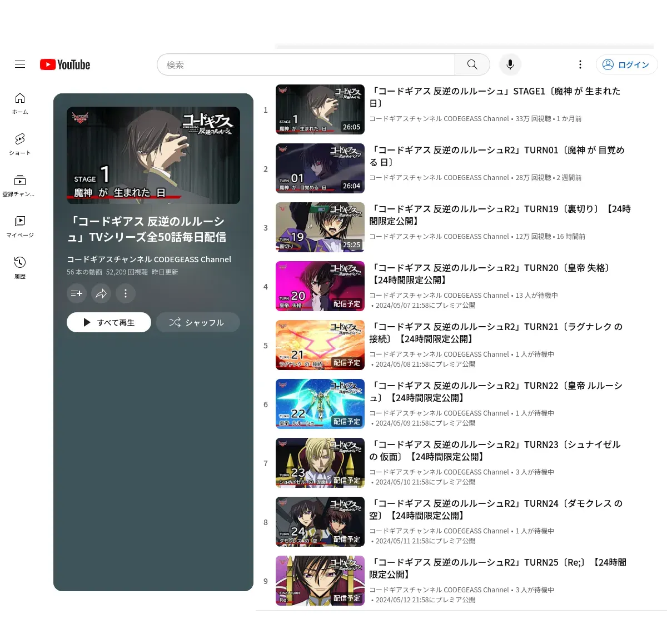Open the hamburger guide menu

[x=20, y=64]
